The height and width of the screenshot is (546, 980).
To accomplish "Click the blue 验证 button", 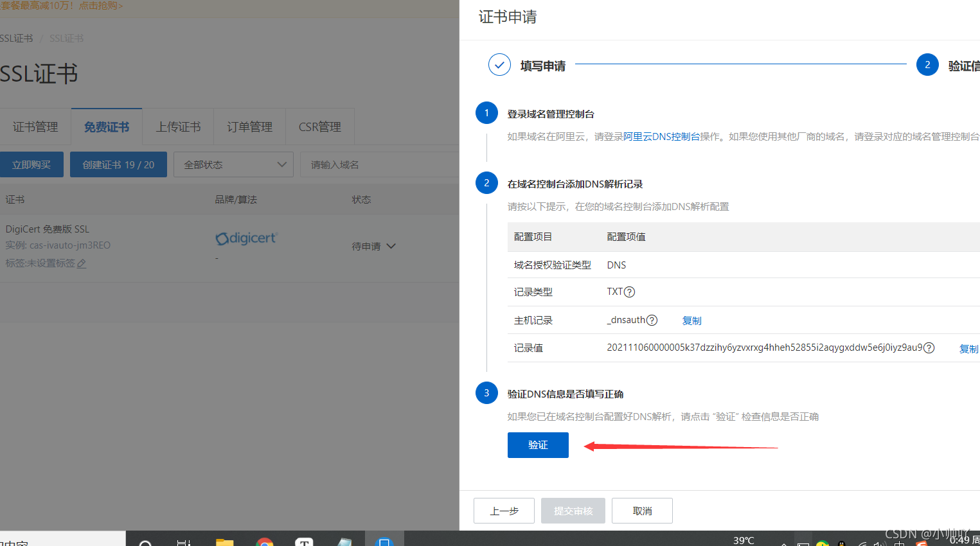I will 538,445.
